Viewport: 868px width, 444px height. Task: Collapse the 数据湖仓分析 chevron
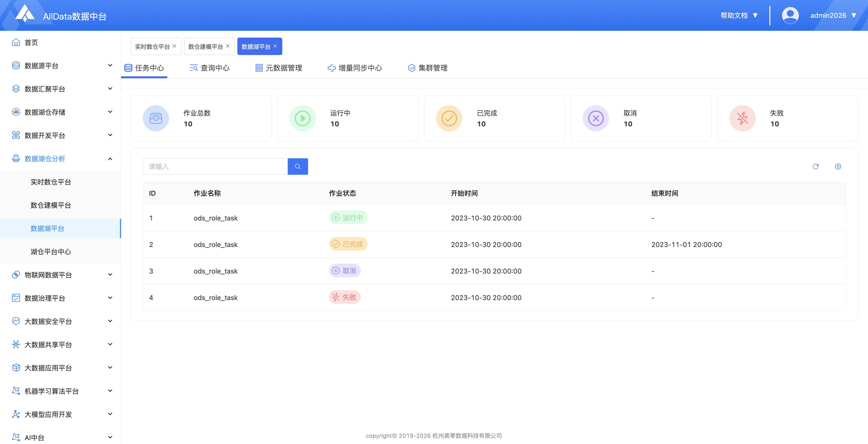[110, 159]
